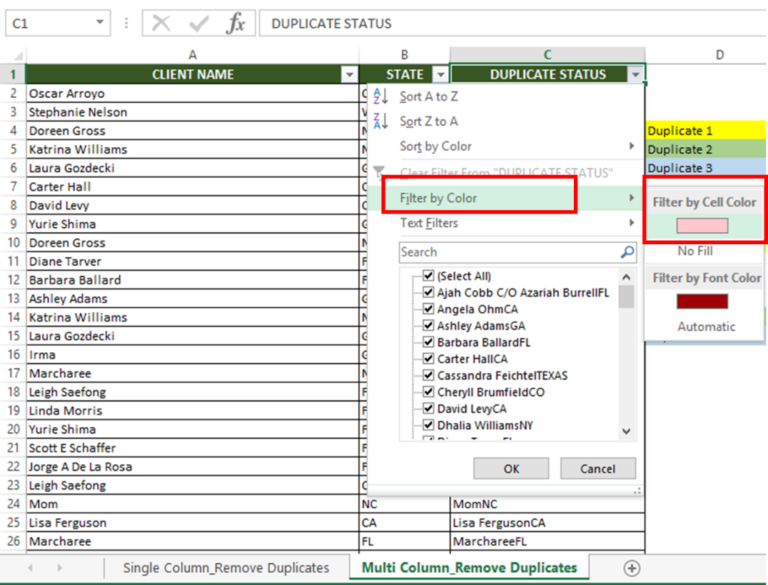Image resolution: width=768 pixels, height=585 pixels.
Task: Select Filter by Color menu item
Action: tap(504, 198)
